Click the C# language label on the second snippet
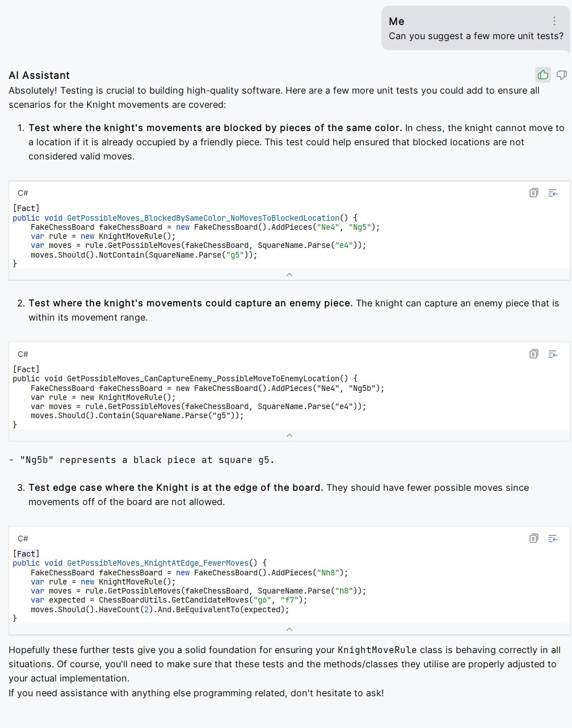Viewport: 572px width, 728px height. [23, 354]
